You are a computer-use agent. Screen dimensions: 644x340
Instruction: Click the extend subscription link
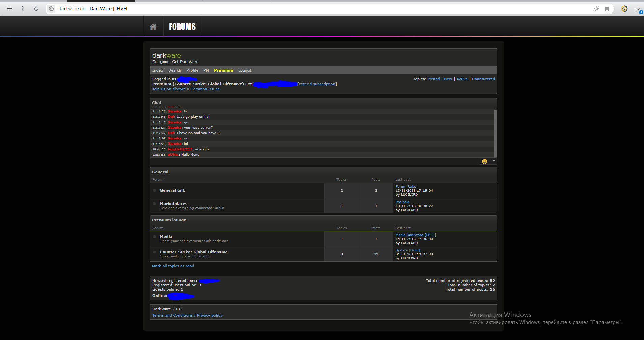click(317, 84)
